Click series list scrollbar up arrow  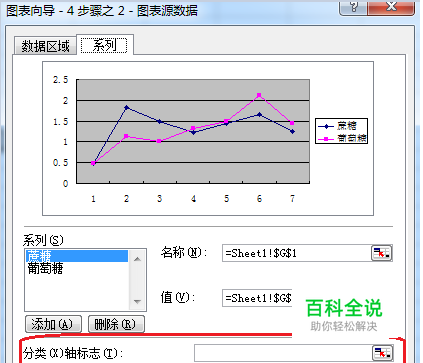point(137,259)
